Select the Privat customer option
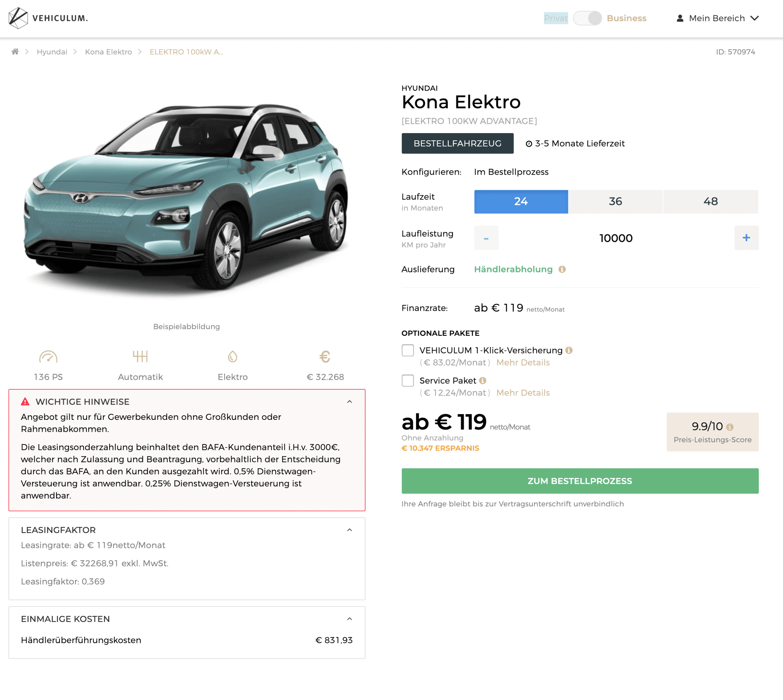The height and width of the screenshot is (700, 783). point(556,18)
